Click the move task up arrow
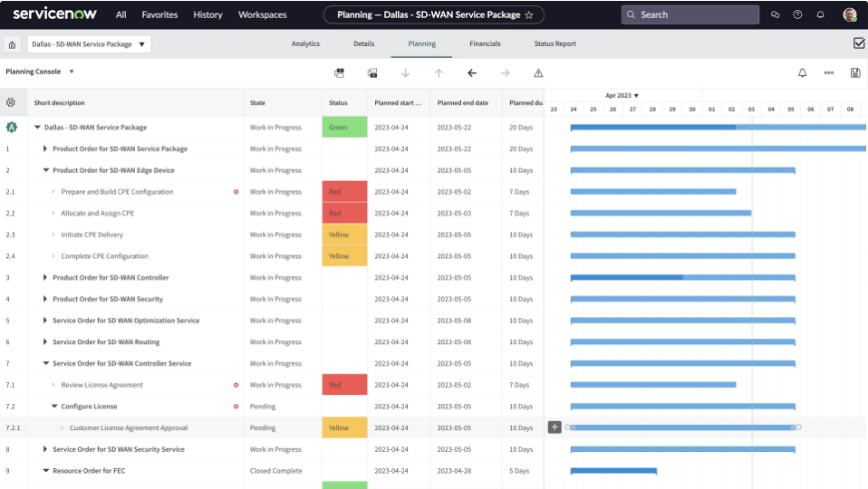Screen dimensions: 868x489 [439, 73]
